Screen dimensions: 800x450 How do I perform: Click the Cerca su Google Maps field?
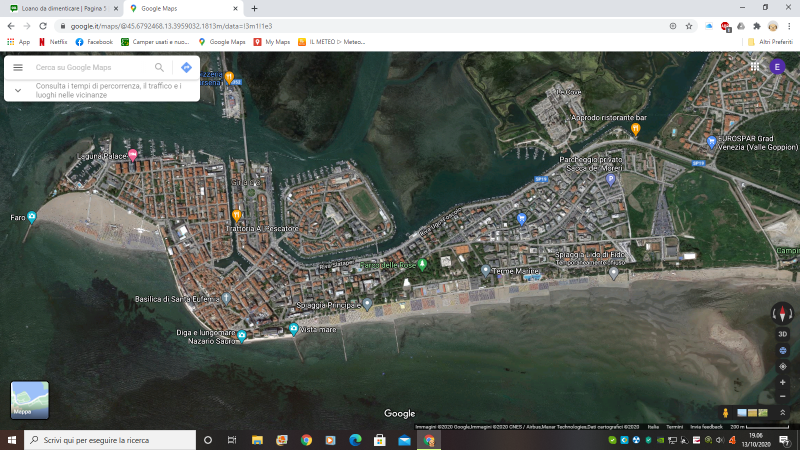pos(90,67)
